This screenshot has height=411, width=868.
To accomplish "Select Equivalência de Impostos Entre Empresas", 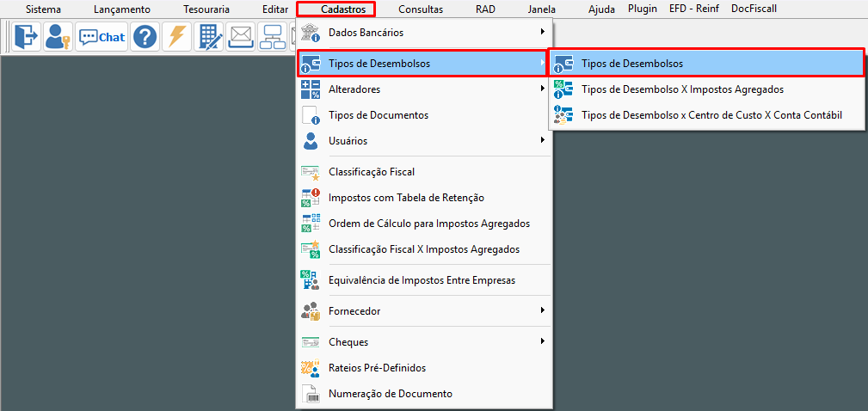I will 424,280.
